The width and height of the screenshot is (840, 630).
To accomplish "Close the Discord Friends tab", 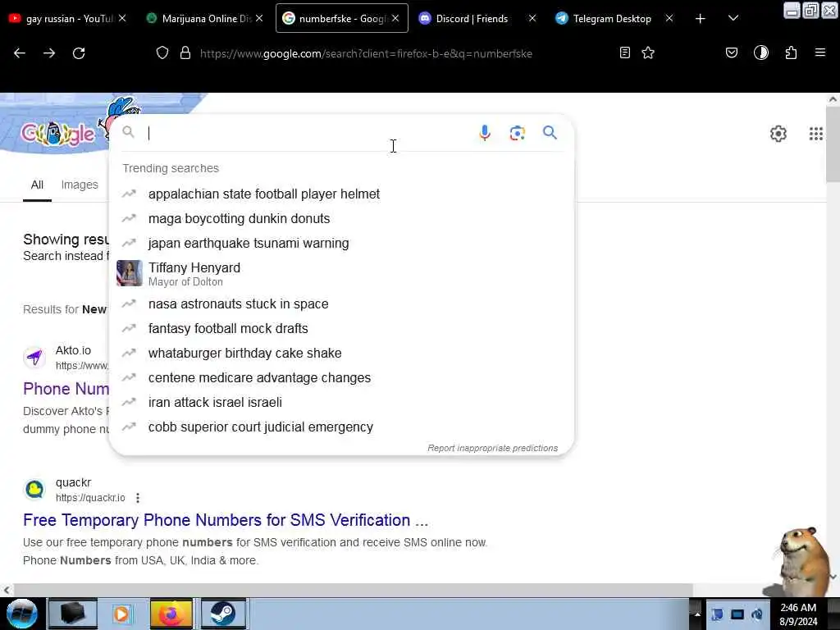I will [x=532, y=18].
